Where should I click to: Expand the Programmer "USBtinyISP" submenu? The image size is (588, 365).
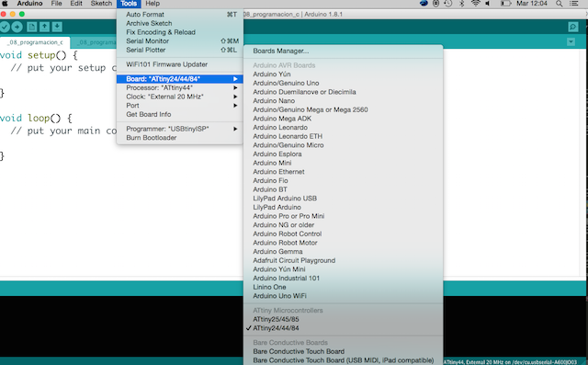[x=180, y=129]
